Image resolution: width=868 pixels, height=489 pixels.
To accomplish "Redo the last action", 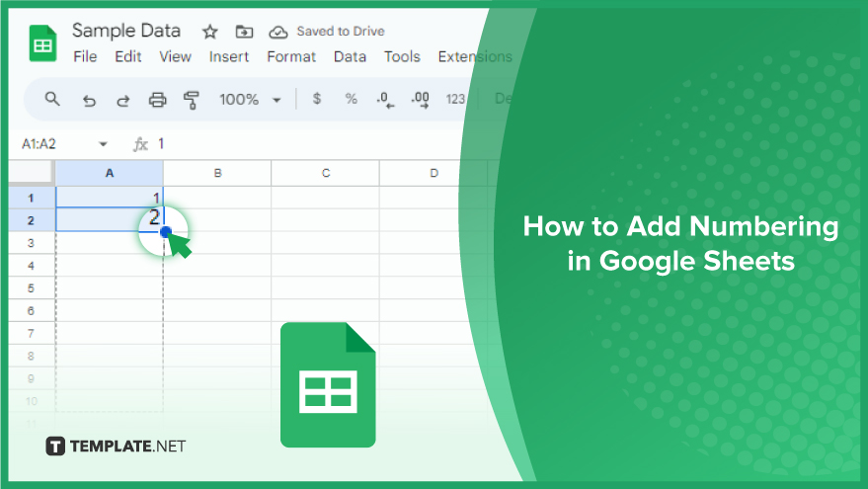I will [122, 100].
